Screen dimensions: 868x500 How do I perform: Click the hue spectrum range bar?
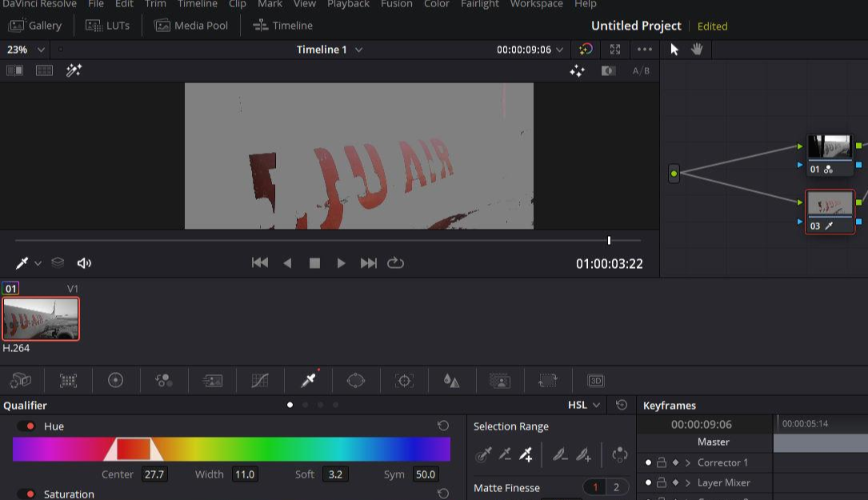[x=231, y=449]
